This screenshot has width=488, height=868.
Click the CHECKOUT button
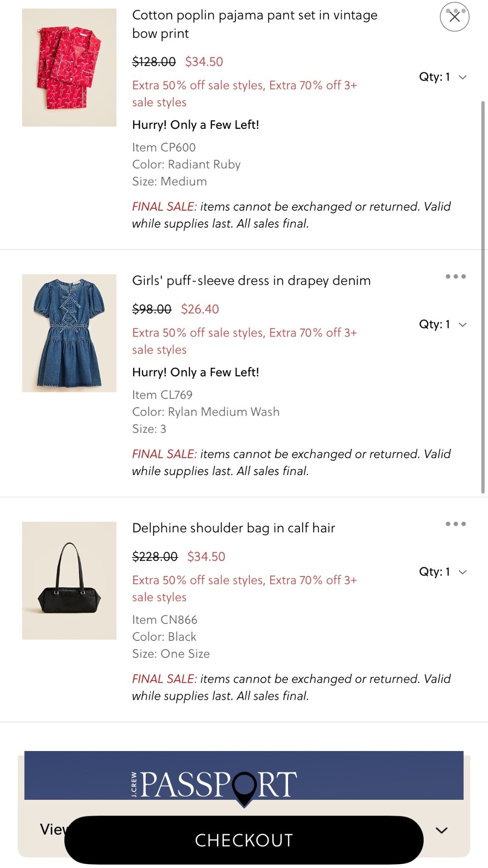244,840
